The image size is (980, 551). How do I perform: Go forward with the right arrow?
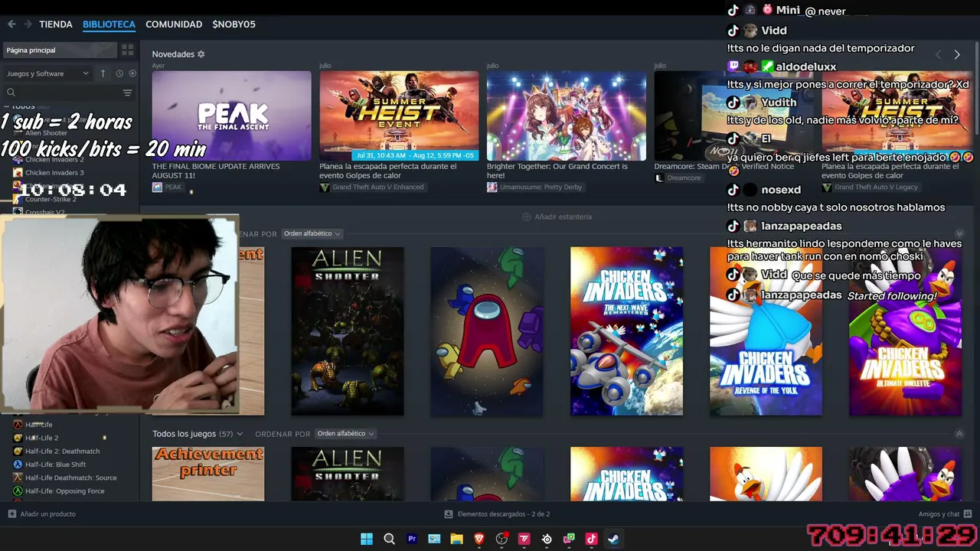(28, 24)
